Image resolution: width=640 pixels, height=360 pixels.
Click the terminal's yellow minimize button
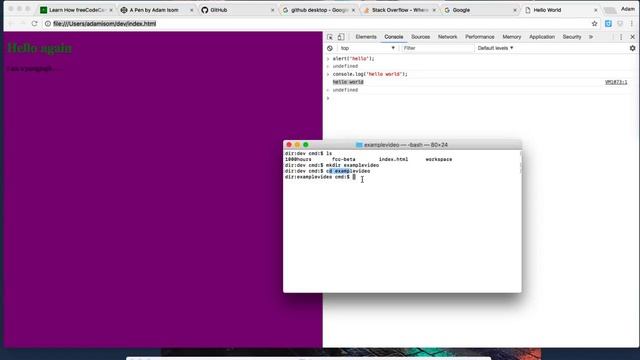tap(297, 145)
